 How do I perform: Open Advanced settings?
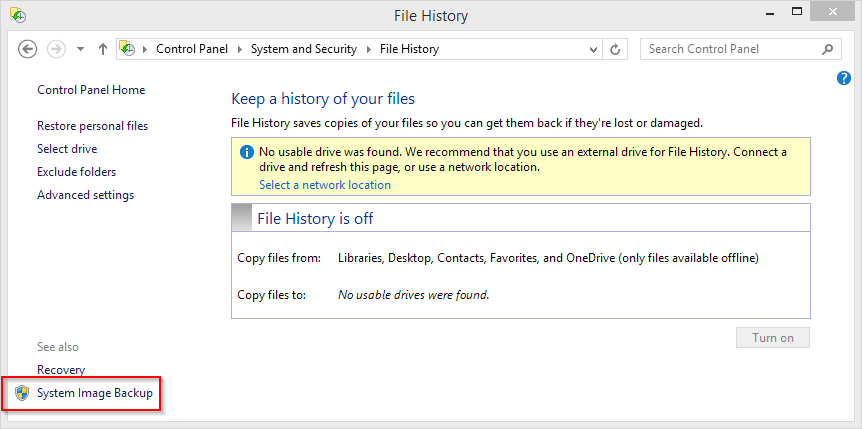(85, 195)
